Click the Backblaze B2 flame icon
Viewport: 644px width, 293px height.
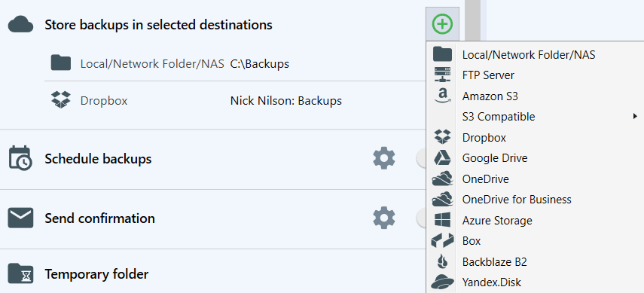tap(442, 262)
